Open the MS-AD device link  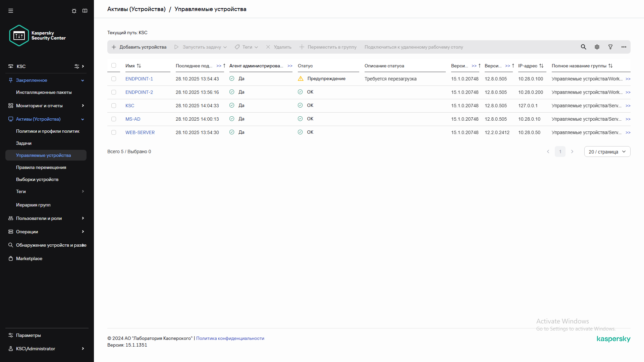[133, 119]
